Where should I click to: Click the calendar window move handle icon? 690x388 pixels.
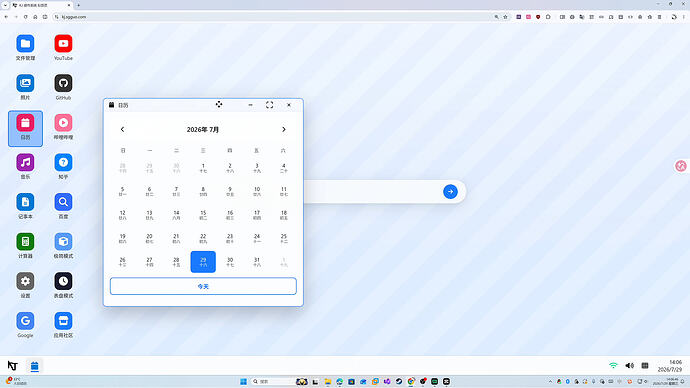pyautogui.click(x=219, y=104)
